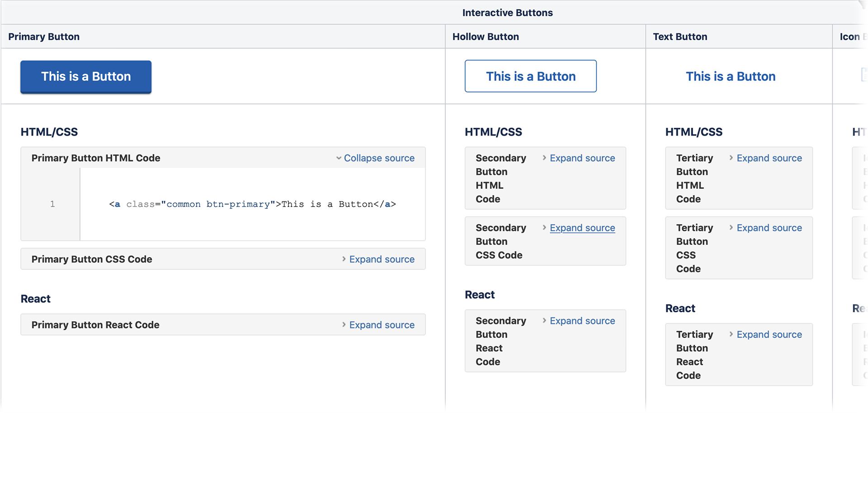The height and width of the screenshot is (488, 868).
Task: Expand Secondary Button HTML Code source
Action: 582,158
